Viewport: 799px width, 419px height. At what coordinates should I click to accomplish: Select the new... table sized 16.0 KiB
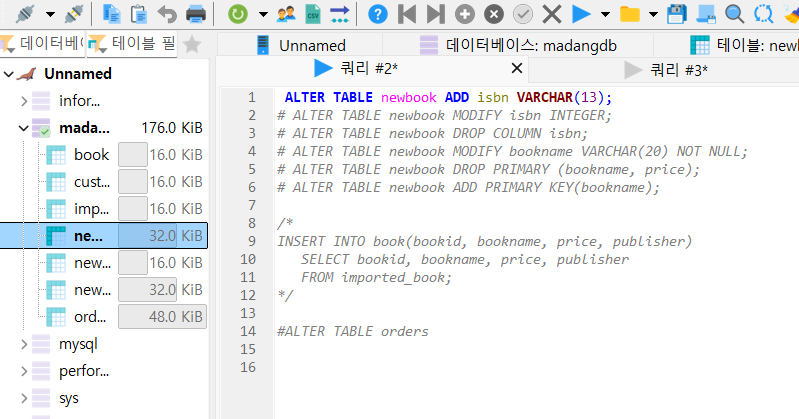coord(92,263)
